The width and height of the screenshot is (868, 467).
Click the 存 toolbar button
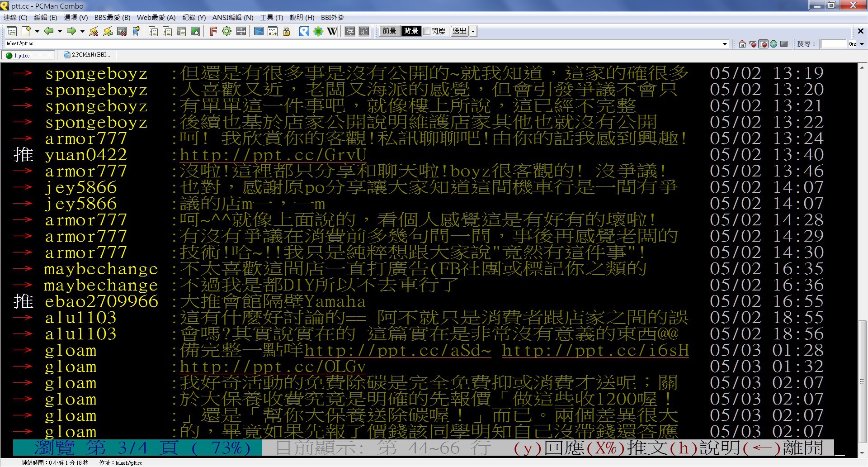(x=350, y=31)
